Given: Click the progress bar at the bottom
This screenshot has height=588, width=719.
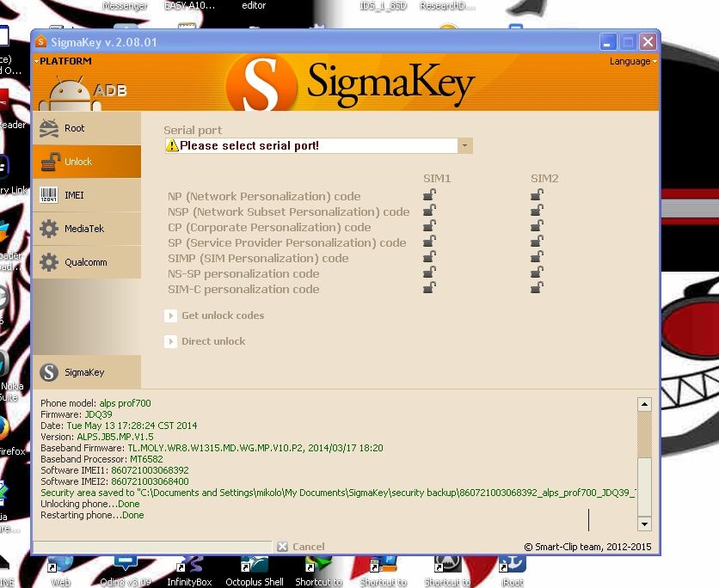Looking at the screenshot, I should pos(152,546).
